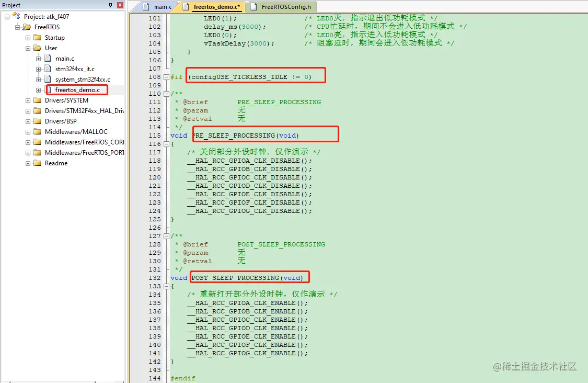Select Middlewares/MALLOC group label
The height and width of the screenshot is (383, 588).
coord(76,132)
